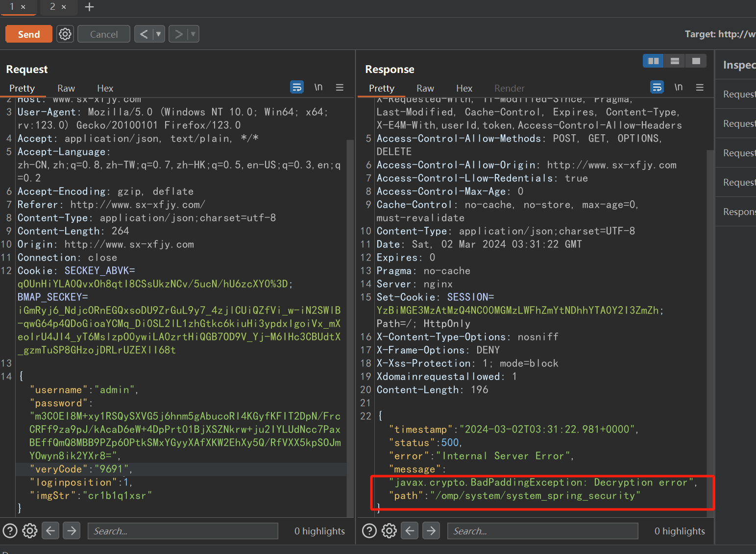Open Response search help icon
The image size is (756, 554).
pyautogui.click(x=369, y=530)
